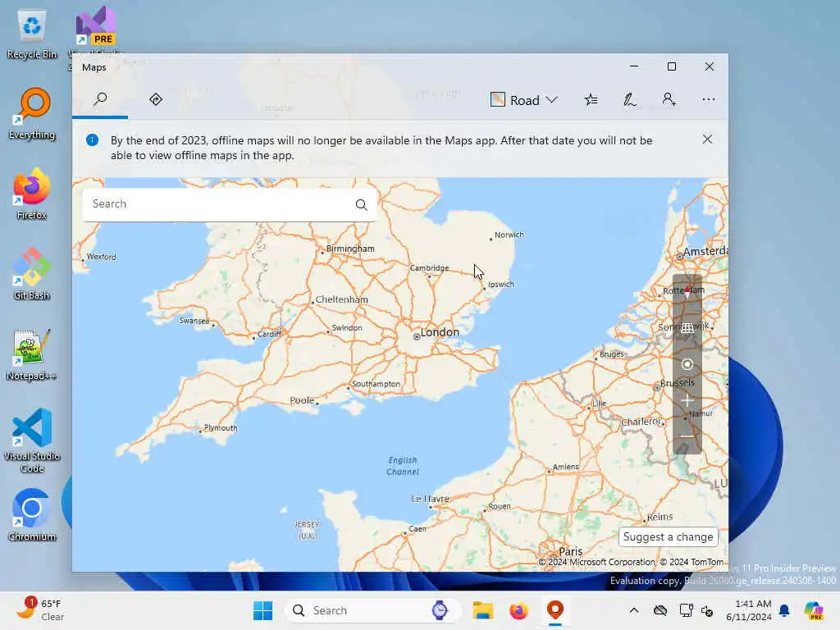The image size is (840, 630).
Task: Click the network display tray icon
Action: tap(687, 610)
